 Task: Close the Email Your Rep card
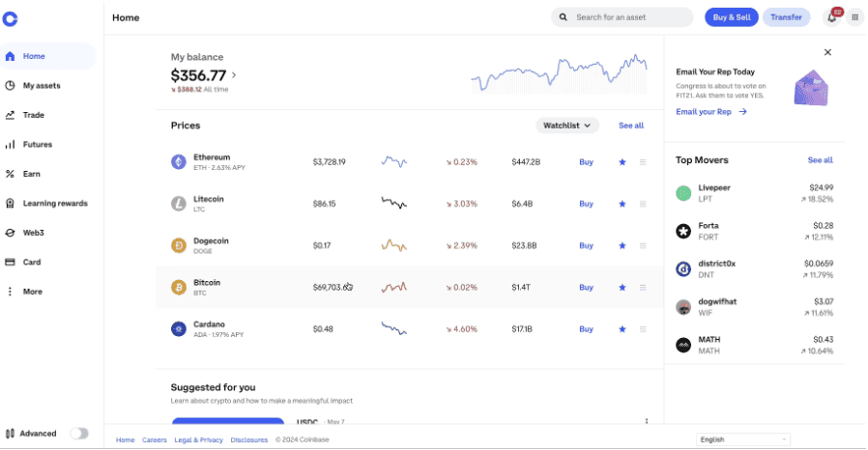[827, 52]
